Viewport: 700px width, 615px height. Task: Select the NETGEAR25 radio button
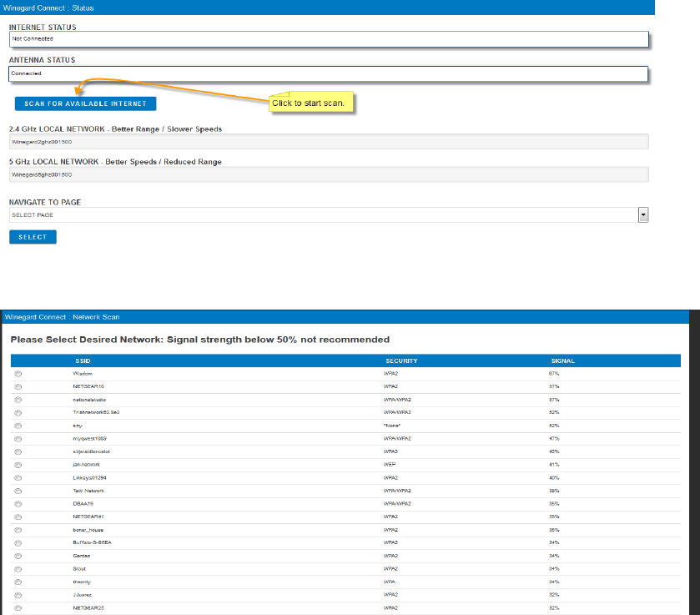(x=18, y=607)
